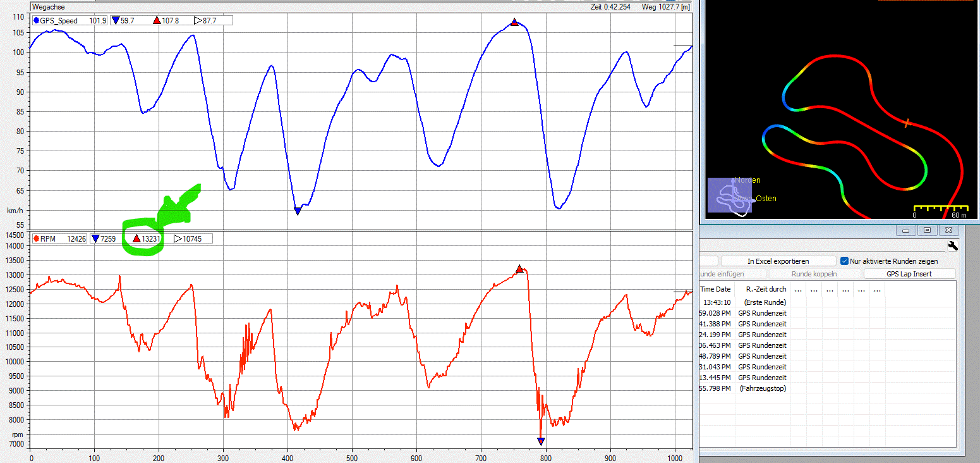The width and height of the screenshot is (980, 463).
Task: Click the speed minimum marker on blue curve
Action: tap(297, 211)
